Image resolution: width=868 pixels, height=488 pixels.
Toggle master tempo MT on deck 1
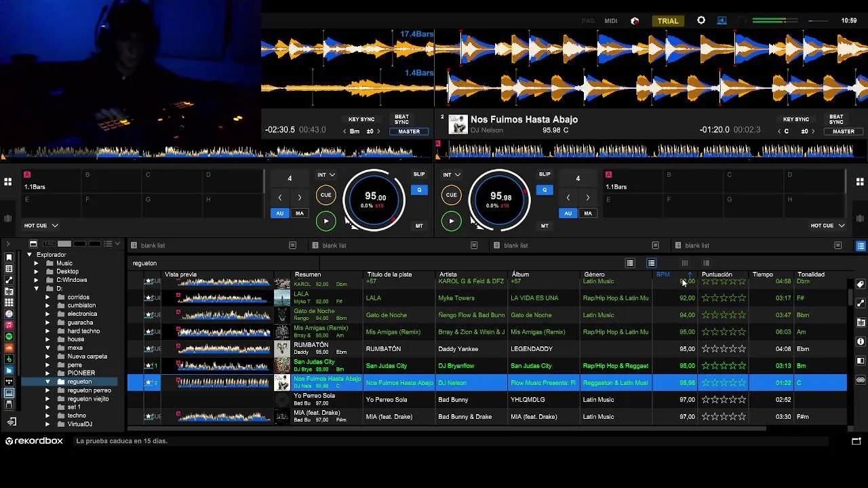419,226
